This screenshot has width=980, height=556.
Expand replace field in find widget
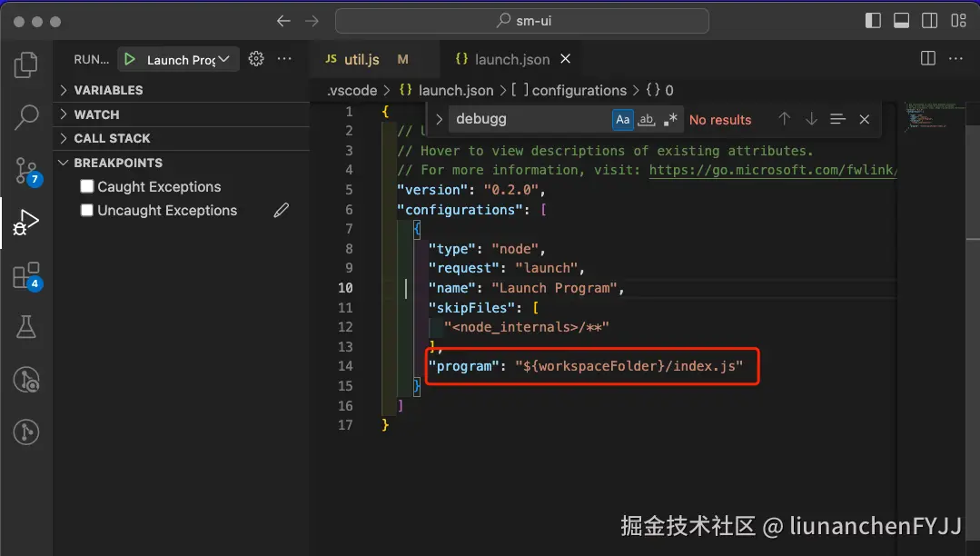click(439, 119)
